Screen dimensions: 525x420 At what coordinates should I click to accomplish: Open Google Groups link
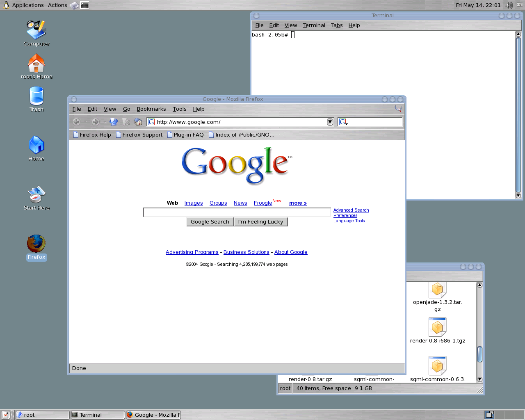[218, 203]
